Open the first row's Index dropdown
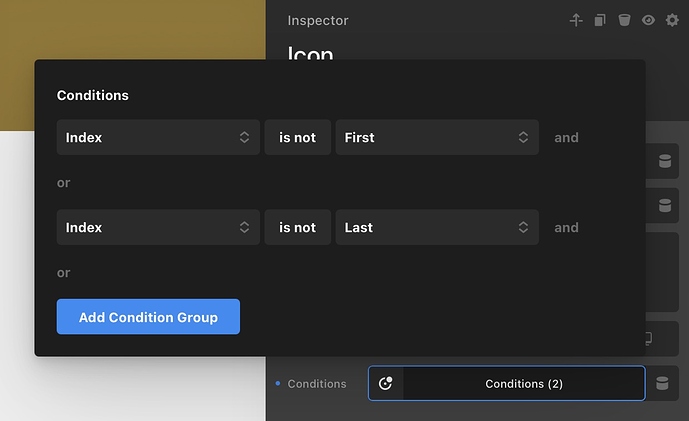689x421 pixels. (158, 137)
